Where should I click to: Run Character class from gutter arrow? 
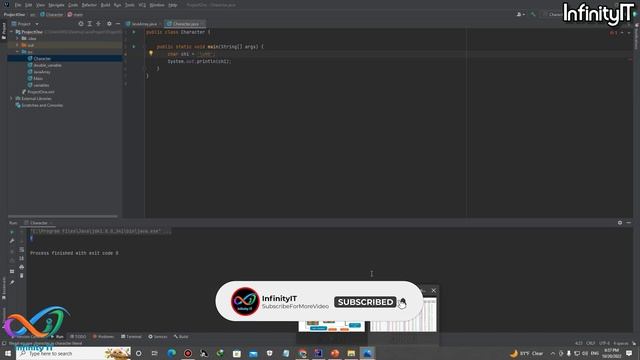tap(134, 32)
